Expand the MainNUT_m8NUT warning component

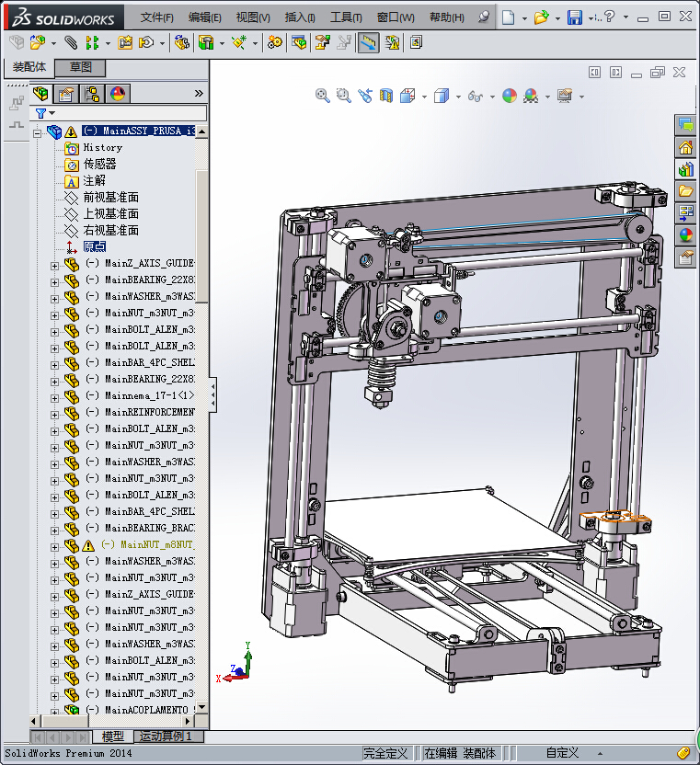pyautogui.click(x=54, y=547)
